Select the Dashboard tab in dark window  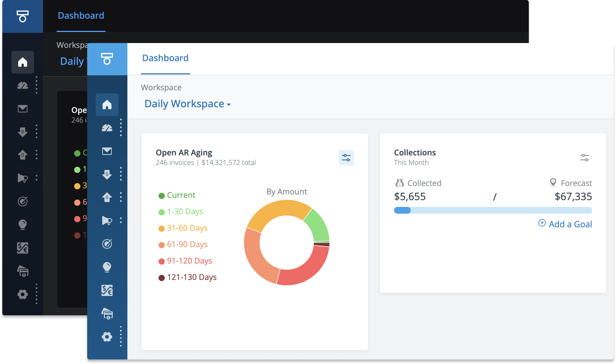81,16
